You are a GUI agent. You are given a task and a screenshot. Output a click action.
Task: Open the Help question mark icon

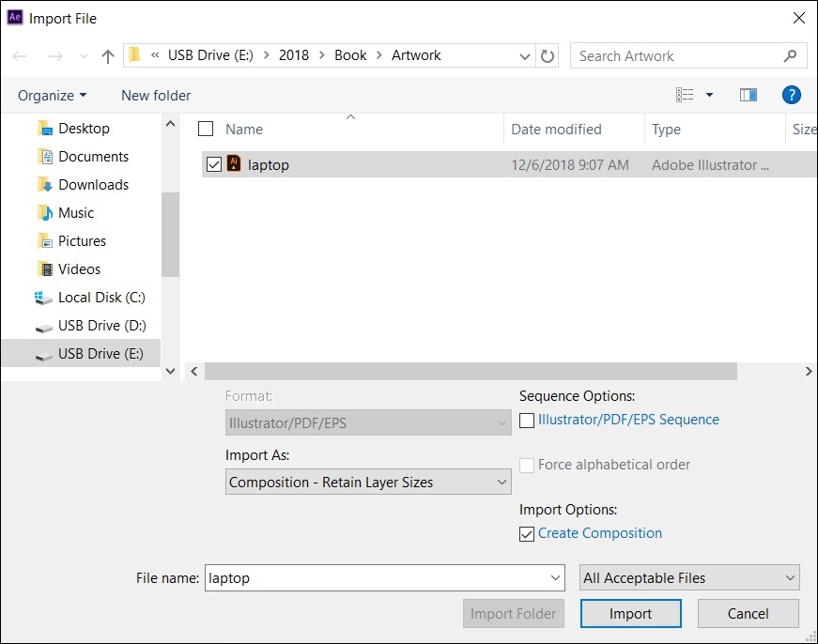click(x=792, y=95)
